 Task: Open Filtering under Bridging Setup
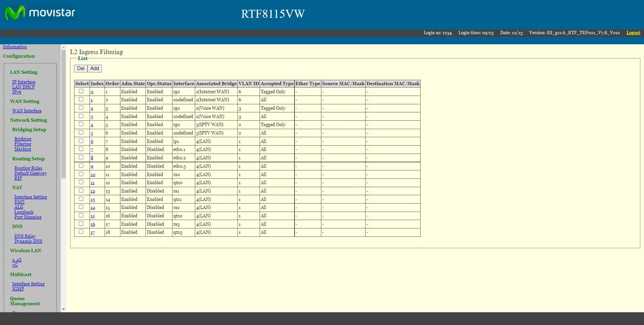coord(22,144)
